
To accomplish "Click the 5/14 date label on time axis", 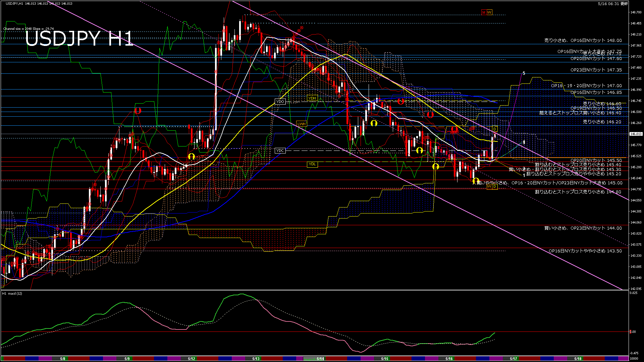I will (x=320, y=359).
